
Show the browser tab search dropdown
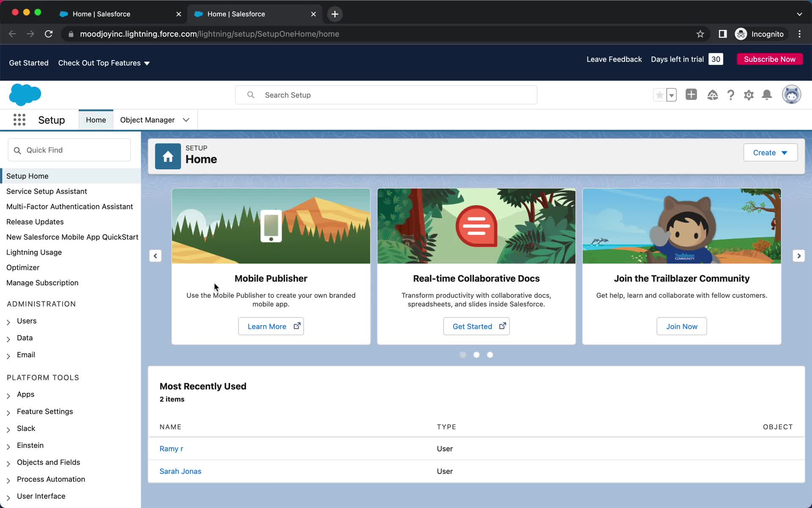[799, 14]
